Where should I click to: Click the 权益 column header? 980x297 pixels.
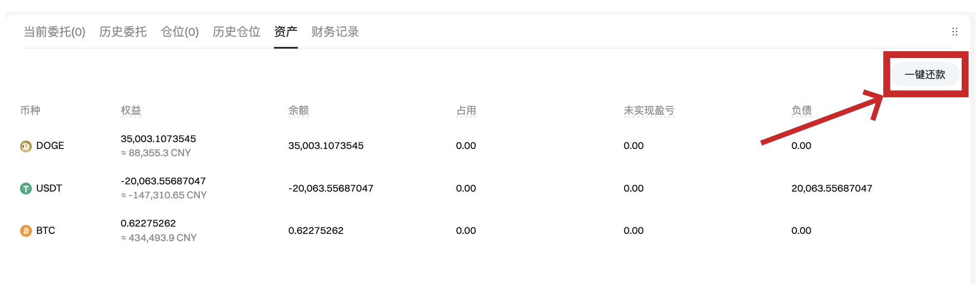pyautogui.click(x=131, y=111)
